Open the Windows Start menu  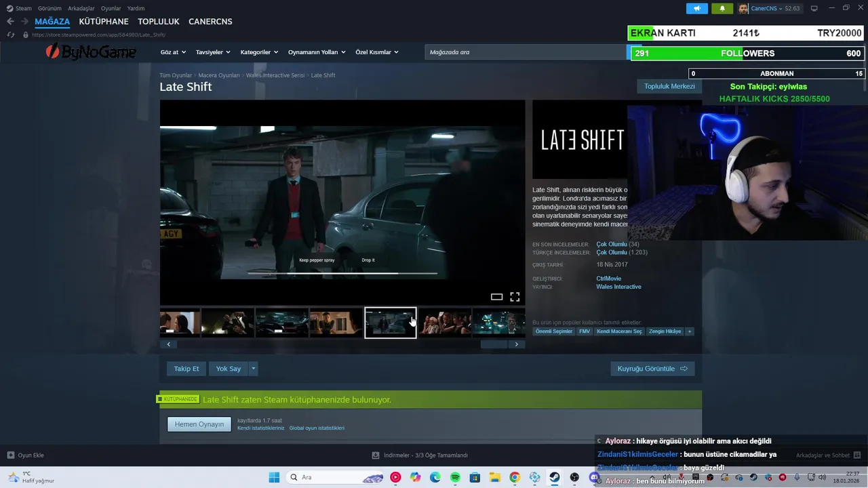click(x=274, y=477)
